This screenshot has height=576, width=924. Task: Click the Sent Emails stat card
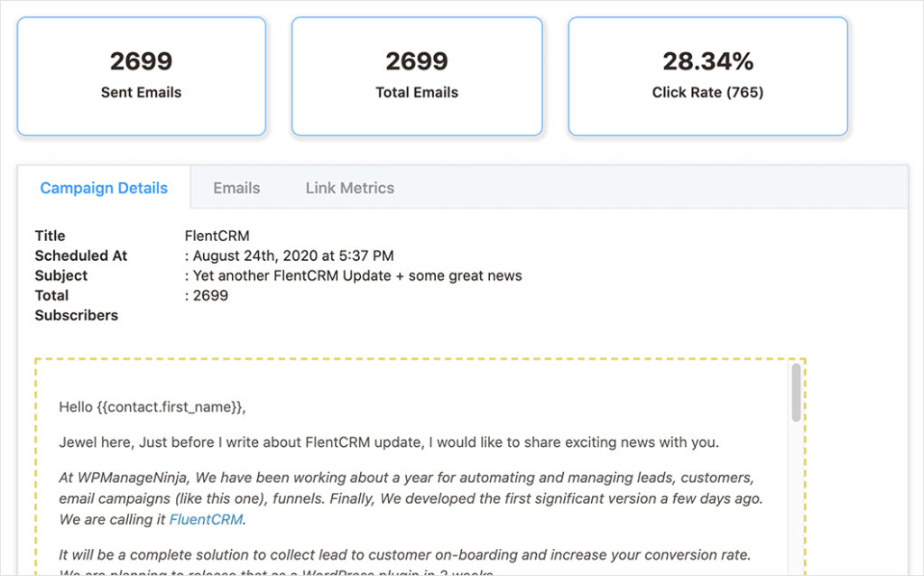141,76
